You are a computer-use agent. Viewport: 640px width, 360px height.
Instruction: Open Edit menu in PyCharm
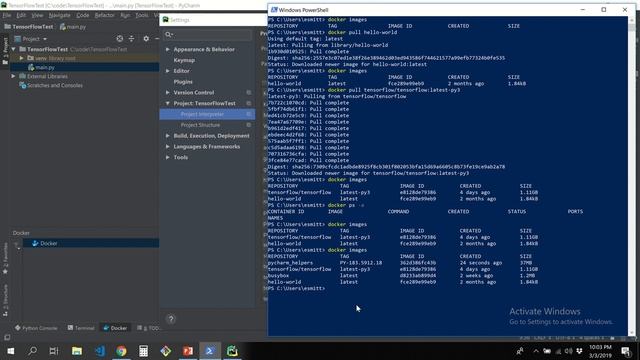click(x=21, y=16)
